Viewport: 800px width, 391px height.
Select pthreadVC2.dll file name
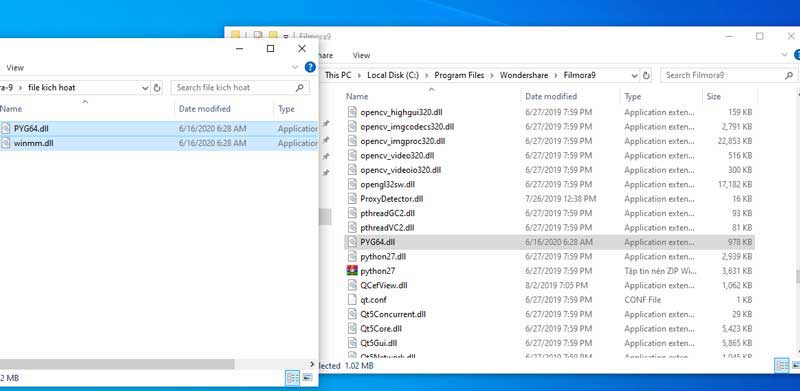[387, 228]
